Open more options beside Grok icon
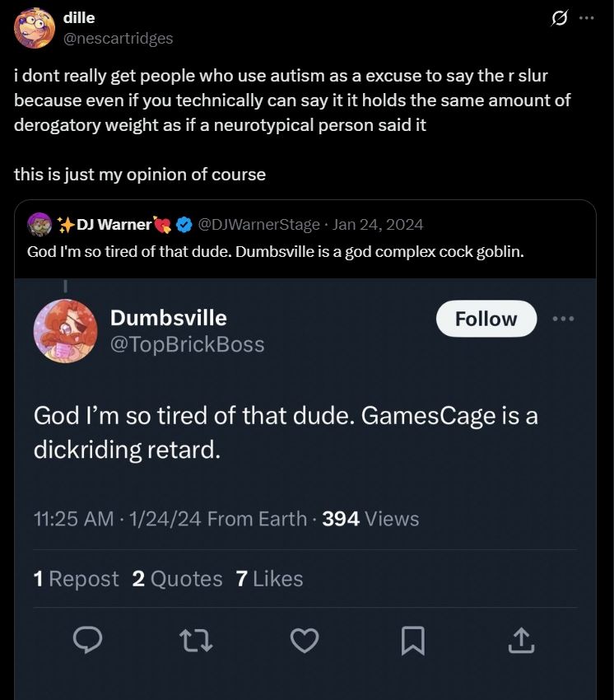 click(x=587, y=20)
